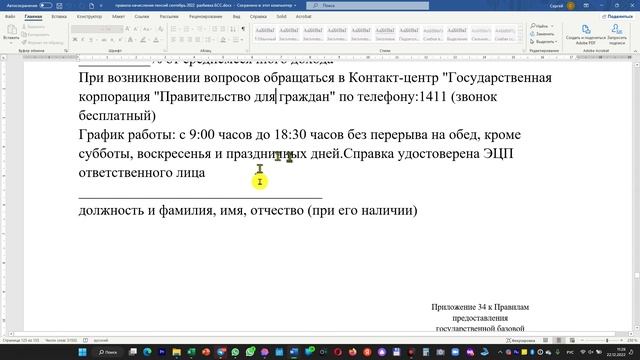Open the Ссылки ribbon tab
The height and width of the screenshot is (360, 640).
142,17
